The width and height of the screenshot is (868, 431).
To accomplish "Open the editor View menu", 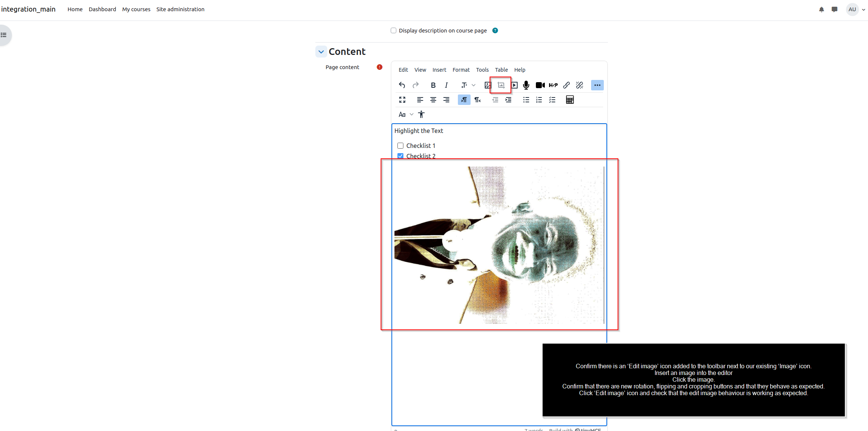I will pos(420,70).
